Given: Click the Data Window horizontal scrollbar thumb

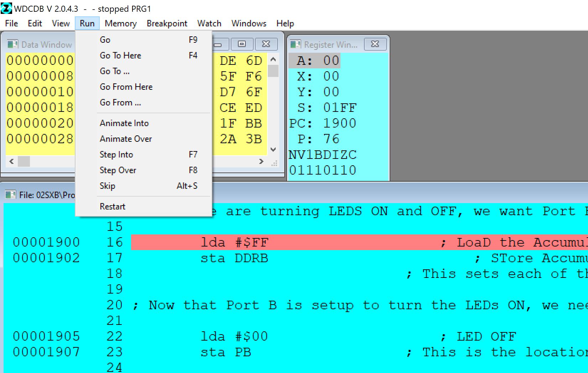Looking at the screenshot, I should (24, 161).
